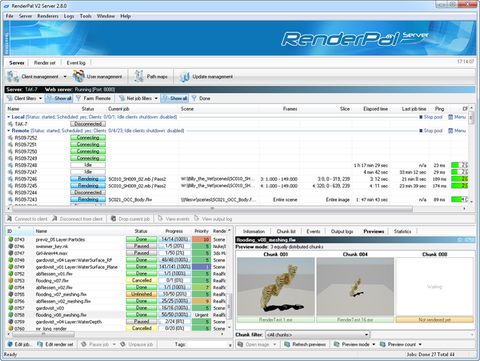Click Edit job pencil icon
The width and height of the screenshot is (480, 361).
pos(10,344)
